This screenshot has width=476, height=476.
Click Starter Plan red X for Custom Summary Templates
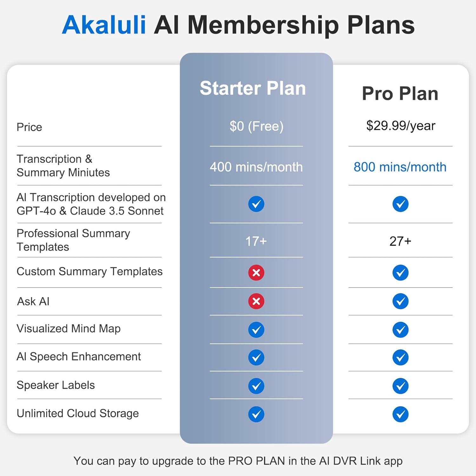(256, 273)
